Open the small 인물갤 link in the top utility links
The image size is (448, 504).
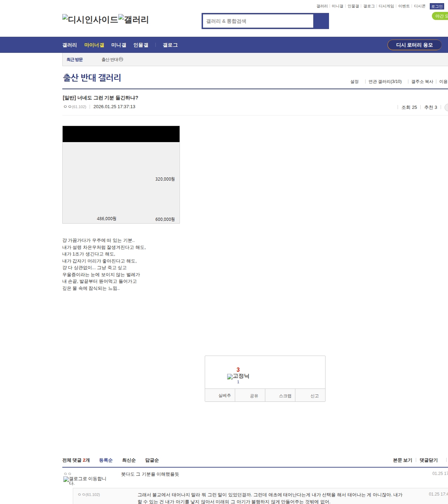click(x=353, y=6)
